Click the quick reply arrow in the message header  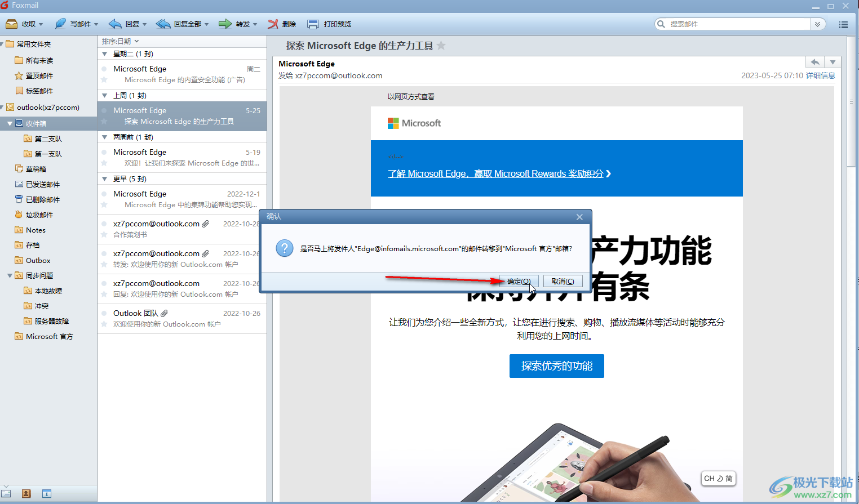pos(815,62)
